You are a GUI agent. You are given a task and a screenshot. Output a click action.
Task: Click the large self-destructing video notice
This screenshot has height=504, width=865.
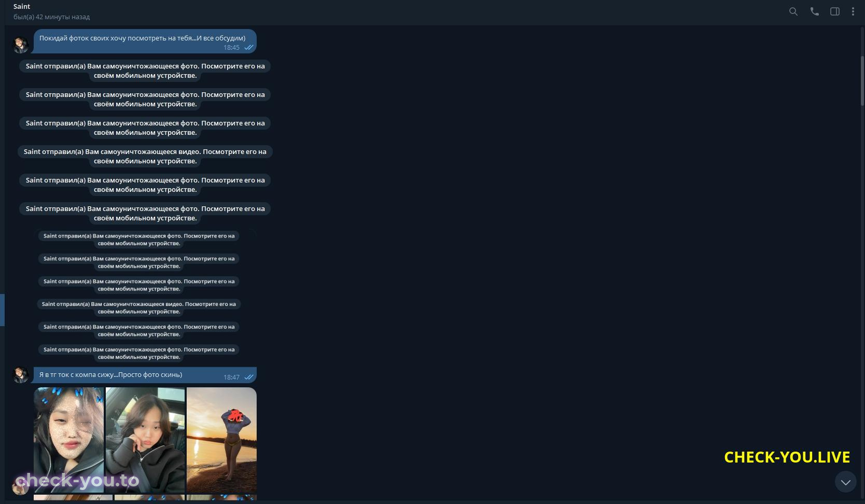(145, 157)
